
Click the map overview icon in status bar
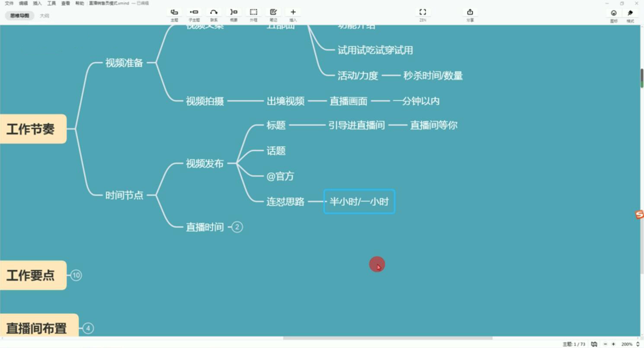tap(594, 344)
